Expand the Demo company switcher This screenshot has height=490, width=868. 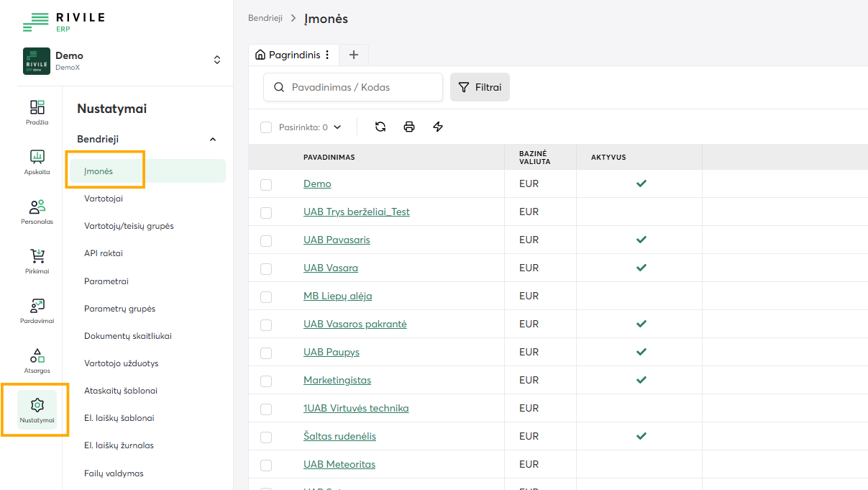coord(217,60)
